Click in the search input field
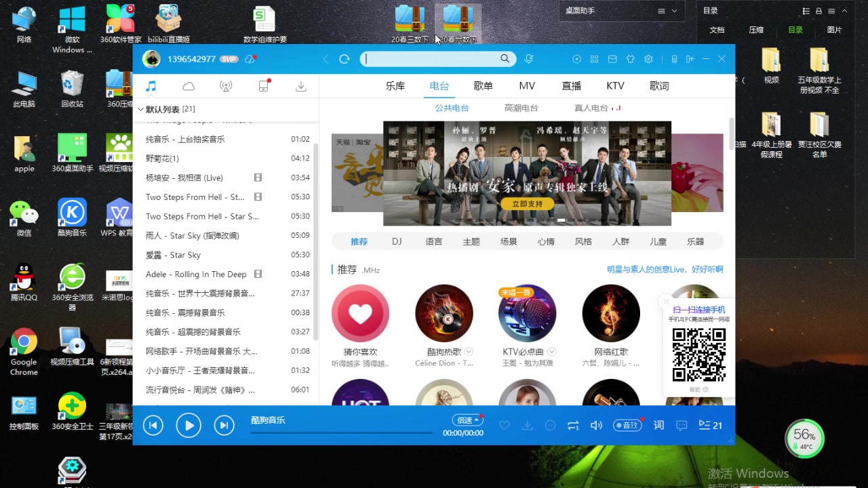This screenshot has height=488, width=868. pos(430,59)
